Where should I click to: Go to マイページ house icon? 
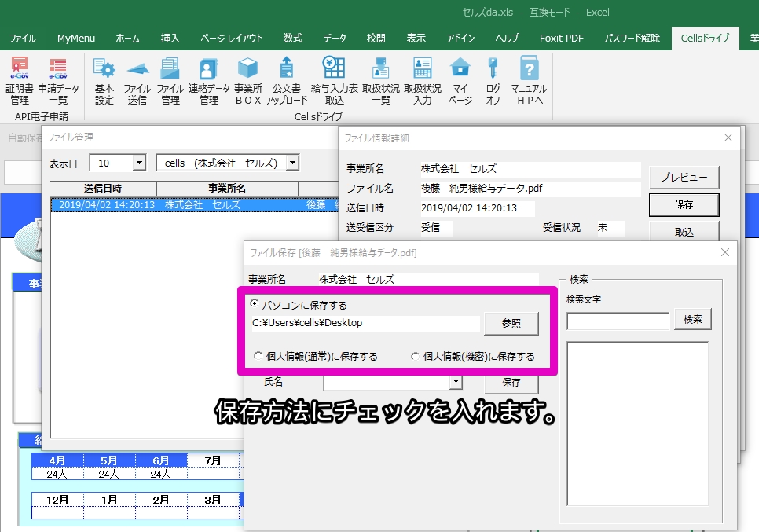click(x=460, y=80)
